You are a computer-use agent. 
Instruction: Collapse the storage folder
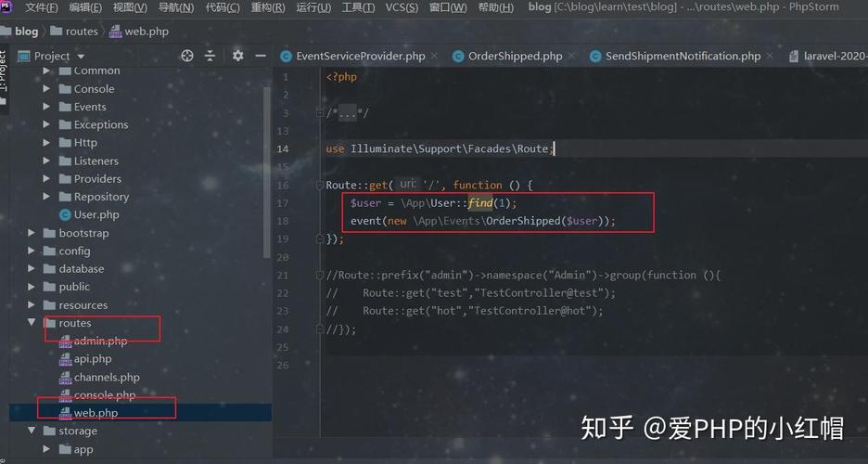tap(32, 431)
